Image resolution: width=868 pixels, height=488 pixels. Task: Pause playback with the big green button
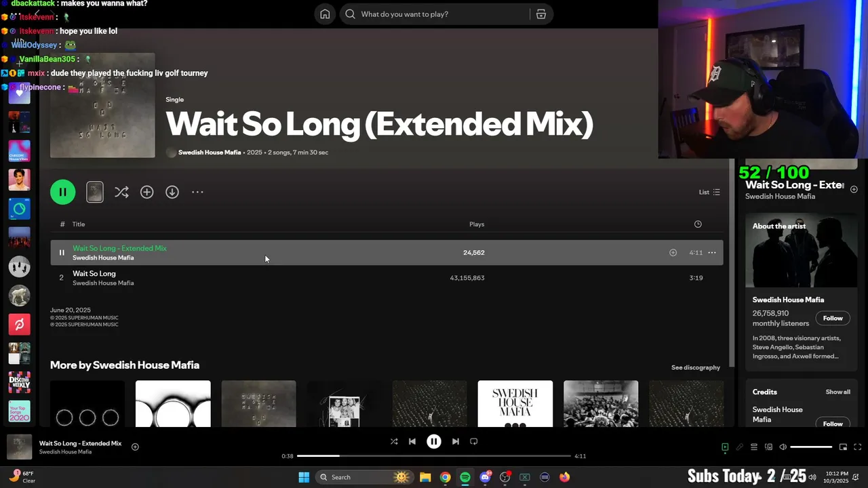pyautogui.click(x=62, y=192)
